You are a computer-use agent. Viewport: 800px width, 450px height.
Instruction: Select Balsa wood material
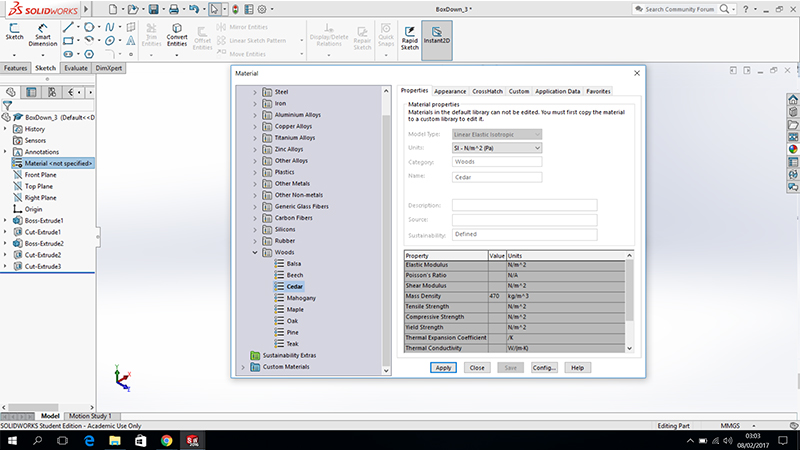(293, 264)
